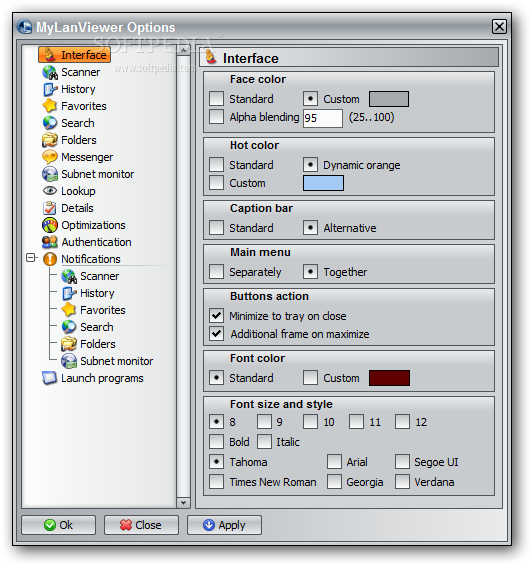Click the top-level History icon below Scanner
Image resolution: width=532 pixels, height=566 pixels.
pyautogui.click(x=50, y=89)
